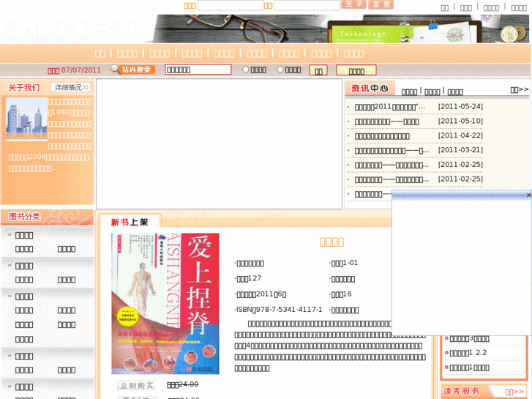Open the news item dated 2011-03-21
This screenshot has height=399, width=532.
(x=391, y=150)
